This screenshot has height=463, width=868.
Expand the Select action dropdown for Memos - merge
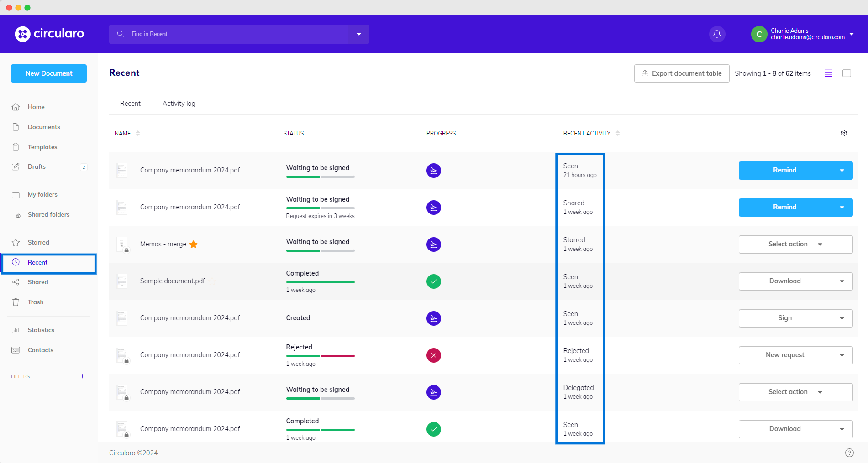pos(795,245)
